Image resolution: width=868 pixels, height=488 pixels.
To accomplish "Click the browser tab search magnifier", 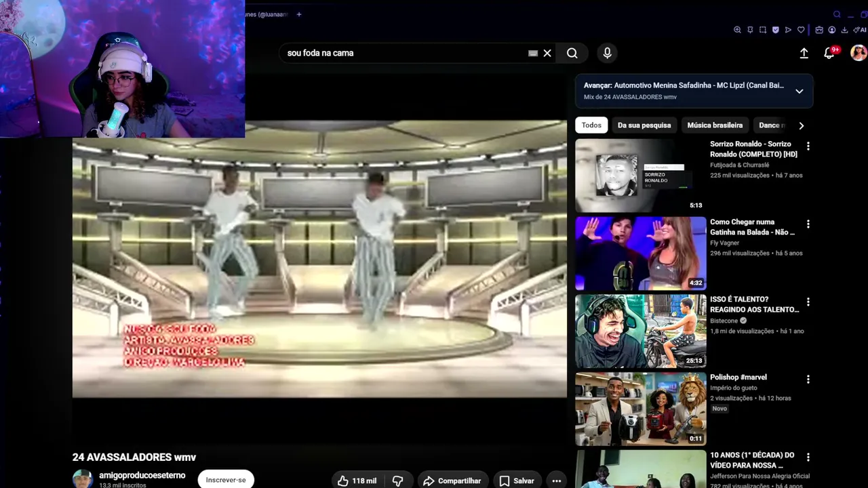I will click(x=837, y=14).
